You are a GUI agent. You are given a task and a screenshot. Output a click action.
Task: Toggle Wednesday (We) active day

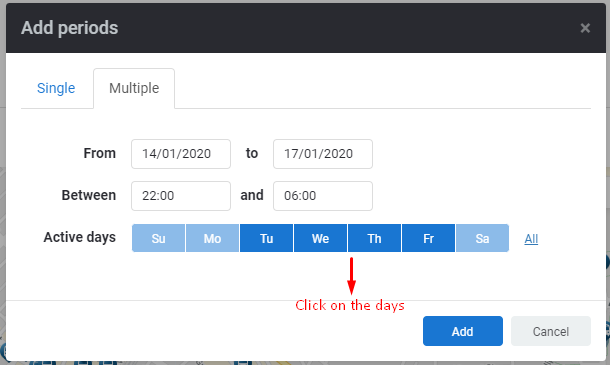[321, 238]
